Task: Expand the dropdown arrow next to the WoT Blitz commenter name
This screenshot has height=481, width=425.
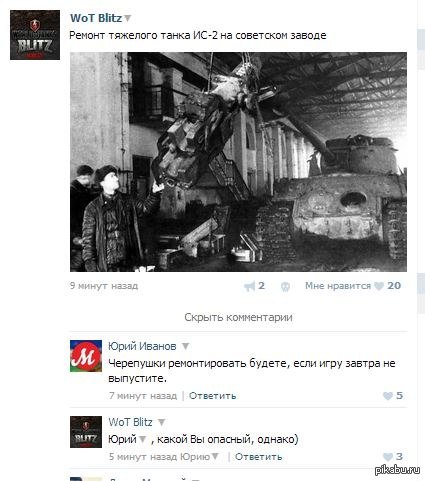Action: click(162, 423)
